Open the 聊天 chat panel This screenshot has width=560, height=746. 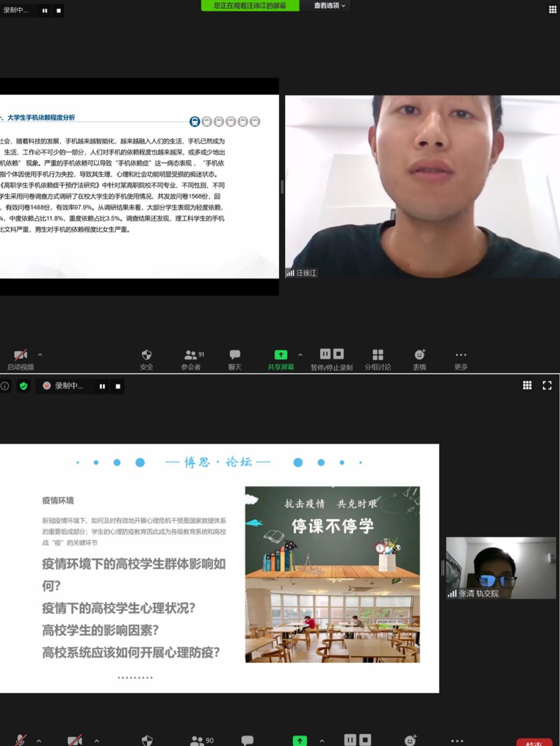click(235, 359)
